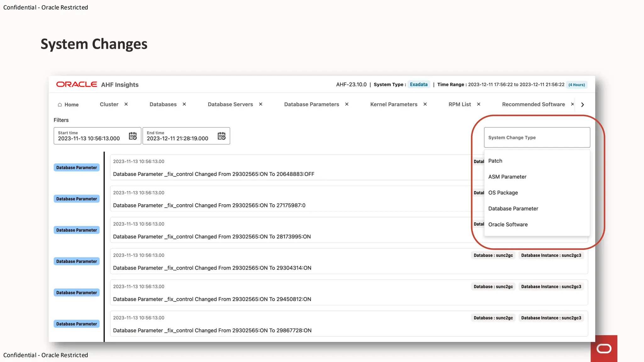The height and width of the screenshot is (362, 644).
Task: Open the System Change Type dropdown
Action: pyautogui.click(x=537, y=137)
